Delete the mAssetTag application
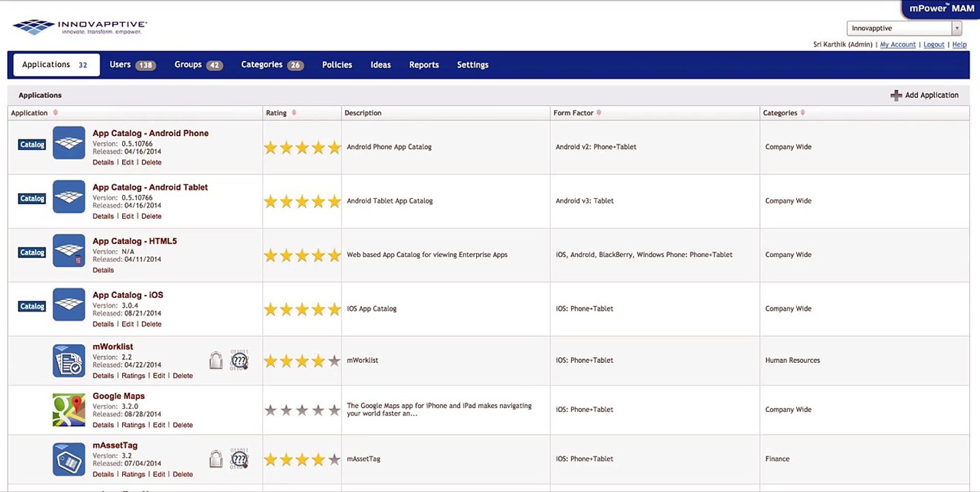The width and height of the screenshot is (980, 492). pos(183,474)
